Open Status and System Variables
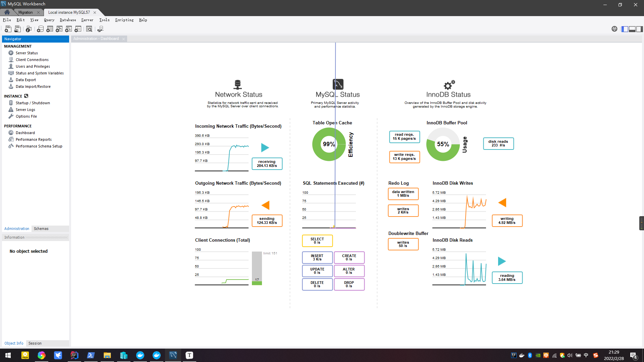 coord(40,73)
